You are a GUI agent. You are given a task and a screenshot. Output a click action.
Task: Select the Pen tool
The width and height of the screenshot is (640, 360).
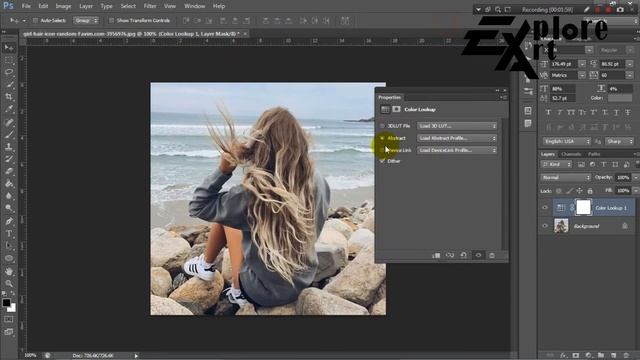[x=9, y=221]
